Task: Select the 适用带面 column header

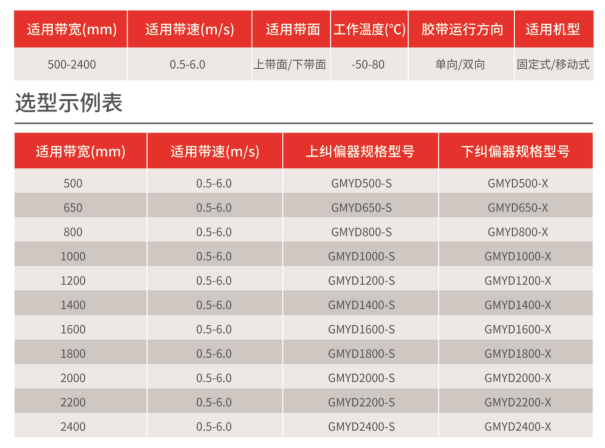Action: tap(290, 30)
